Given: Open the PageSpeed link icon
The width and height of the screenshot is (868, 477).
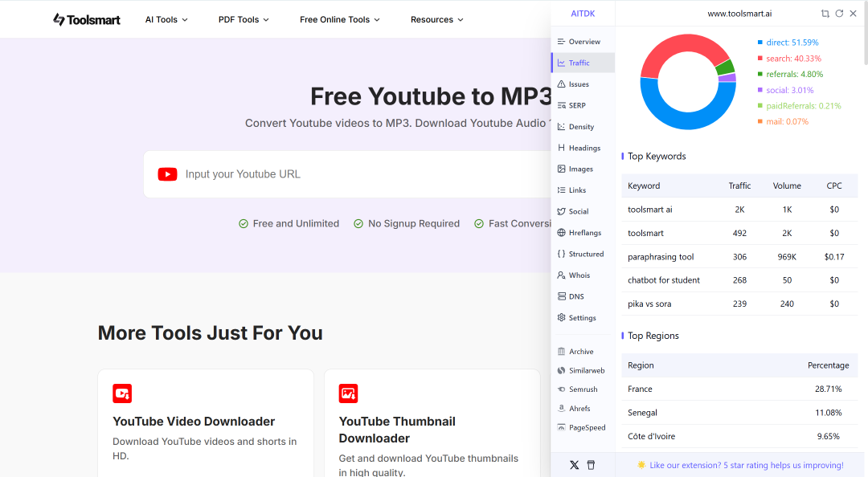Looking at the screenshot, I should click(561, 427).
